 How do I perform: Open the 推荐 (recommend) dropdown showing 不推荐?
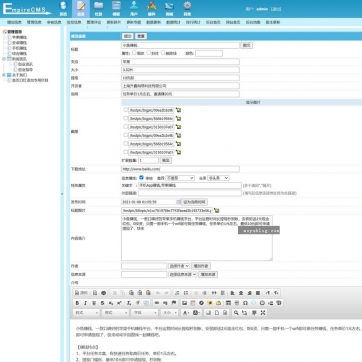180,178
